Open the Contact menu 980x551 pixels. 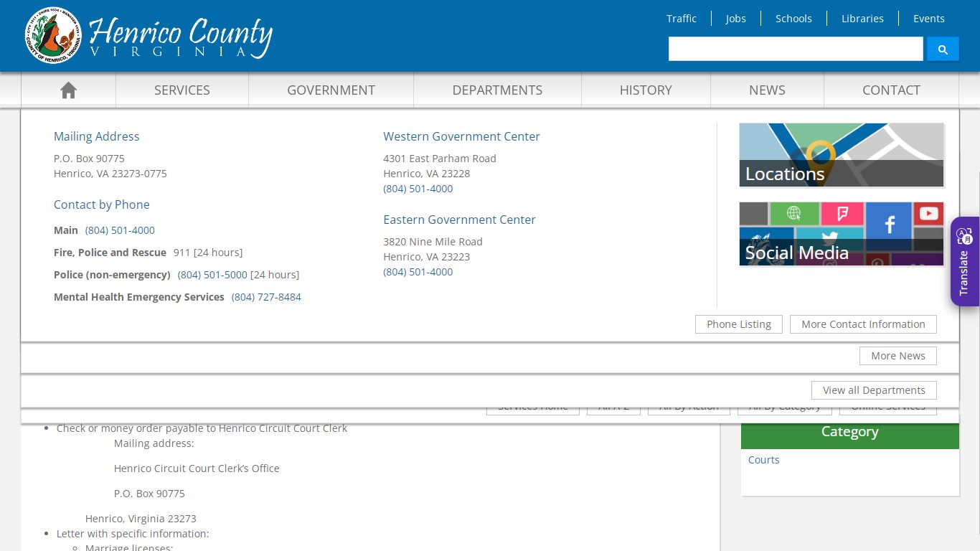(x=891, y=90)
